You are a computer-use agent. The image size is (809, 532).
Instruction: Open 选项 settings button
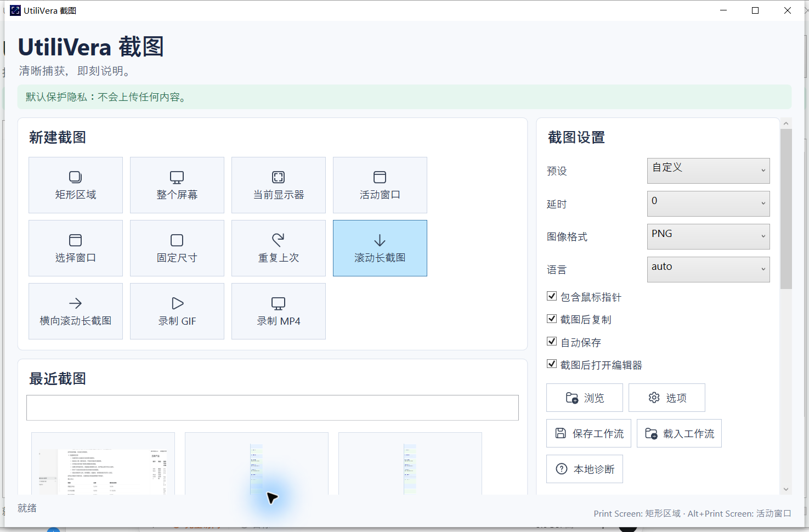[667, 398]
